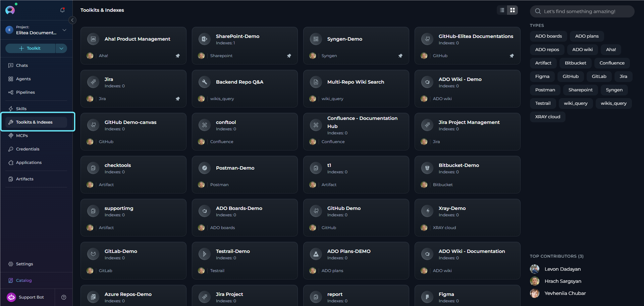This screenshot has height=306, width=644.
Task: Select contributor Levon Dadayan
Action: point(555,269)
